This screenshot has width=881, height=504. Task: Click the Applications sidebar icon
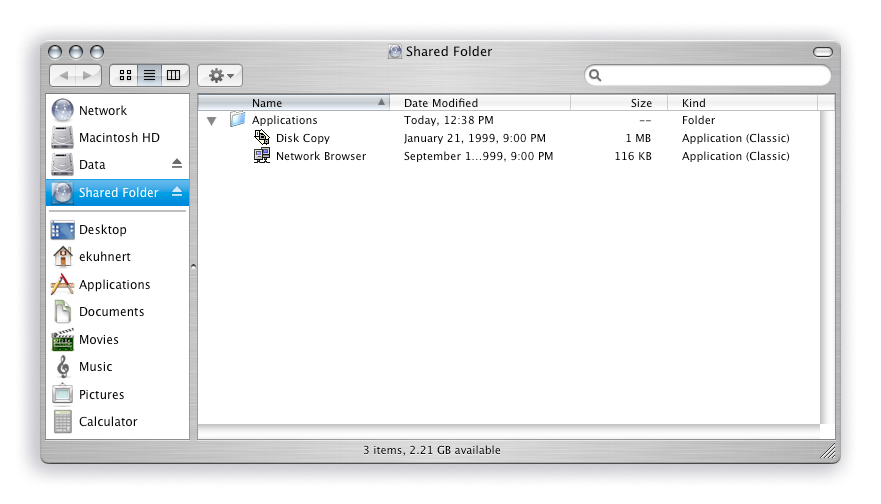tap(62, 284)
